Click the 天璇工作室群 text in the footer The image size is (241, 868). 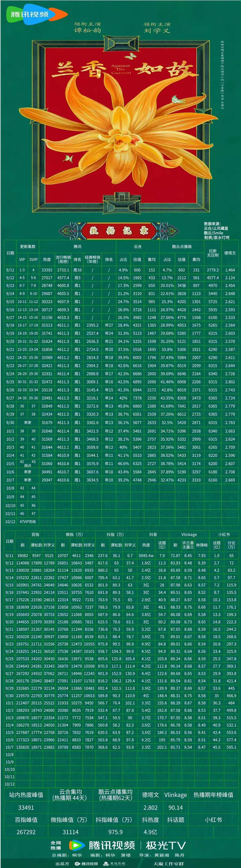click(x=169, y=864)
